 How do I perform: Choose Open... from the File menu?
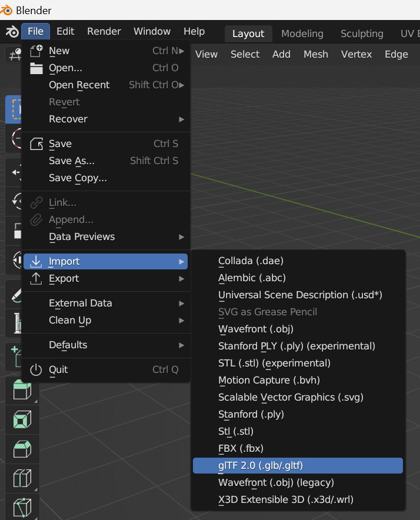coord(106,68)
